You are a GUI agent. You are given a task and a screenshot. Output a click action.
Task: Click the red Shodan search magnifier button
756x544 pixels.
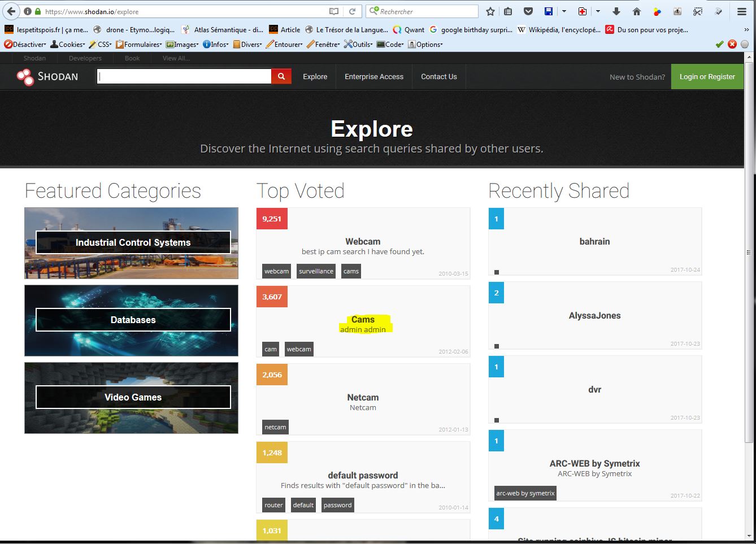(x=281, y=76)
